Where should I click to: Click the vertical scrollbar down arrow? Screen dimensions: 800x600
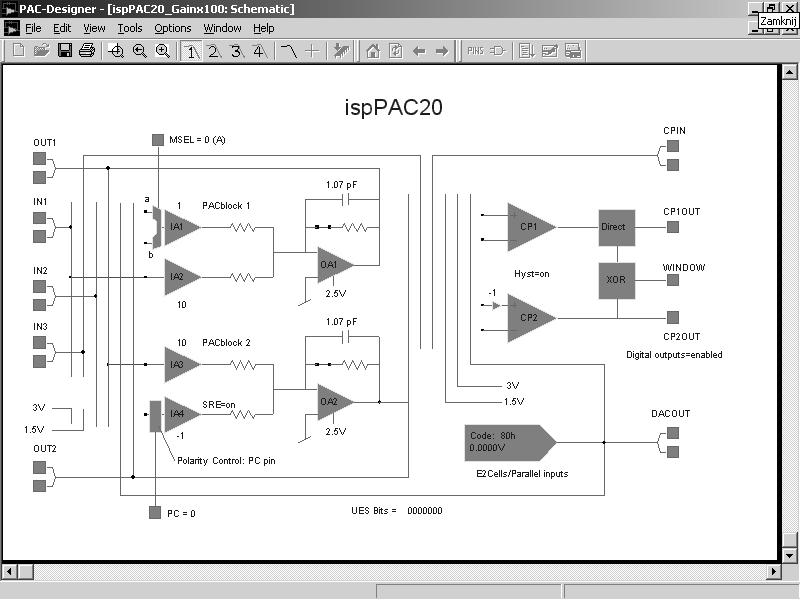coord(789,556)
